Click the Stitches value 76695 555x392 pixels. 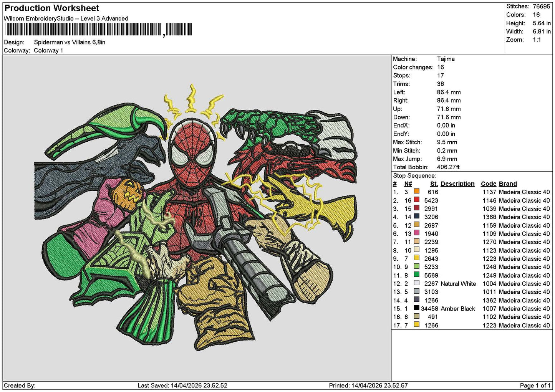click(542, 6)
